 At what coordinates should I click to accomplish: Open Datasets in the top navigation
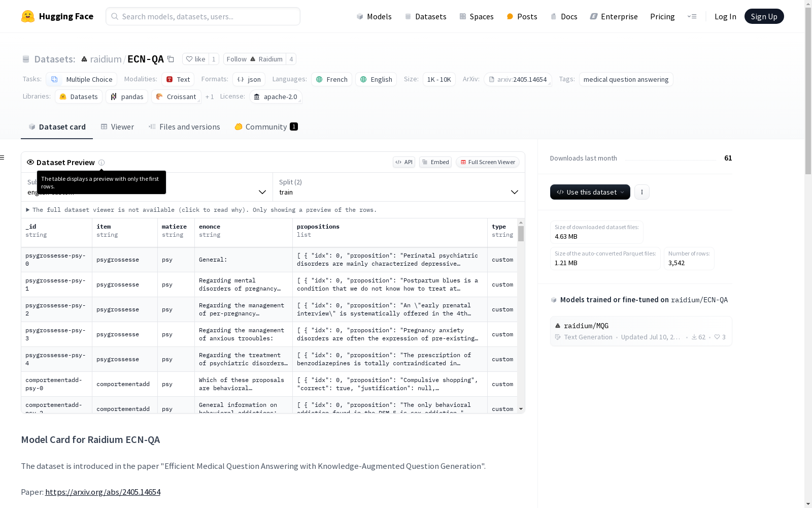(425, 16)
